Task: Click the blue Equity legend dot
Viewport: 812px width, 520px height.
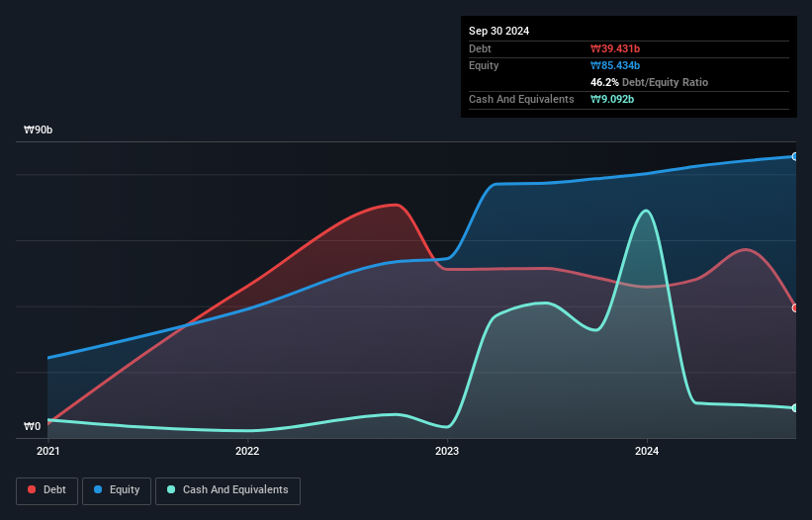Action: coord(98,489)
